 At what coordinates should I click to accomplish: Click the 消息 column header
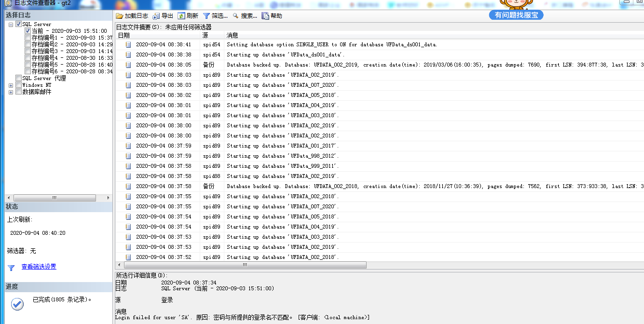(434, 36)
